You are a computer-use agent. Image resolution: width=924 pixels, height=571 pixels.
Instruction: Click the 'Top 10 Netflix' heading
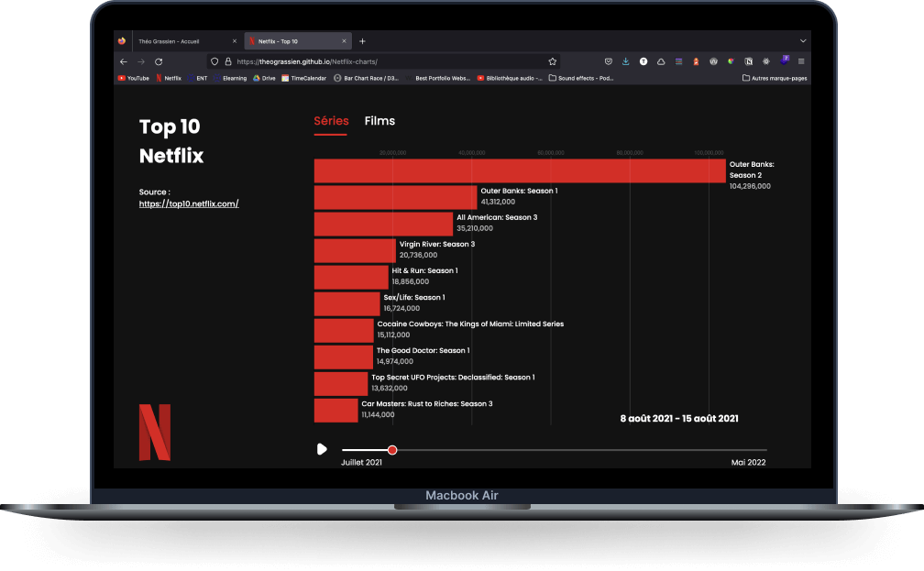(x=171, y=141)
